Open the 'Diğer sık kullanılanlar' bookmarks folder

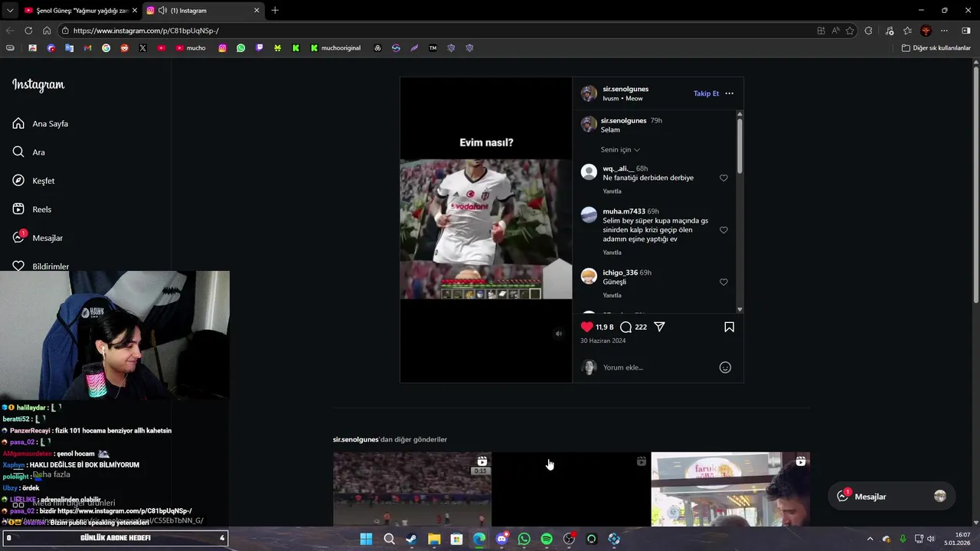point(936,47)
